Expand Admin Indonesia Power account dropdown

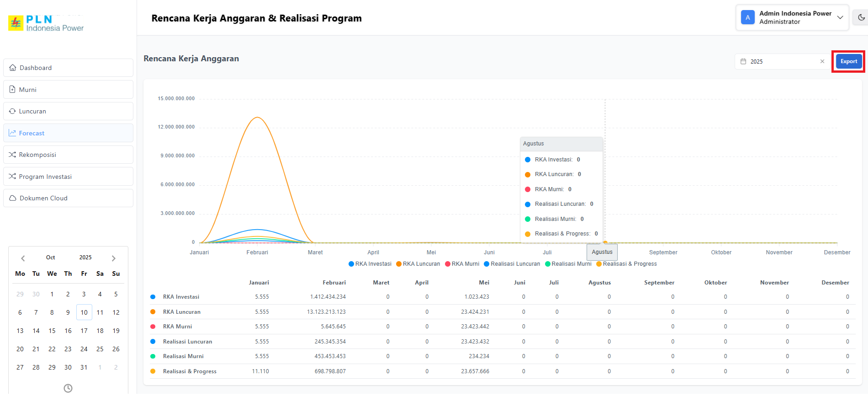[x=840, y=17]
